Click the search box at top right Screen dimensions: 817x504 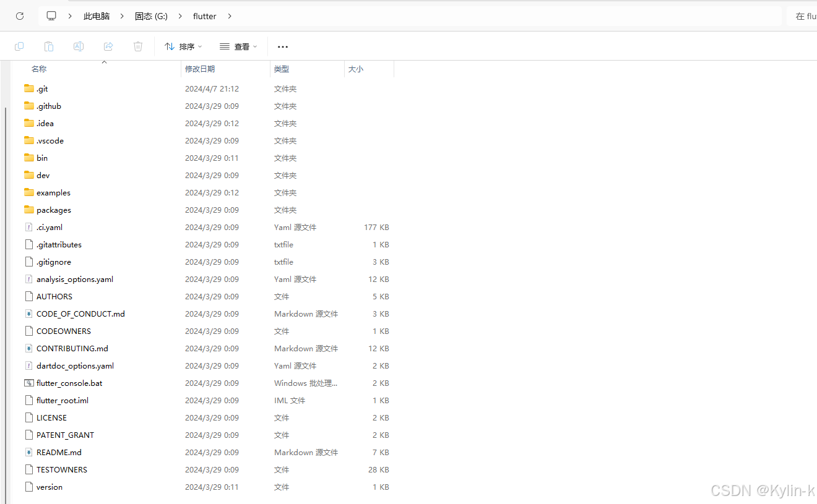pos(802,16)
